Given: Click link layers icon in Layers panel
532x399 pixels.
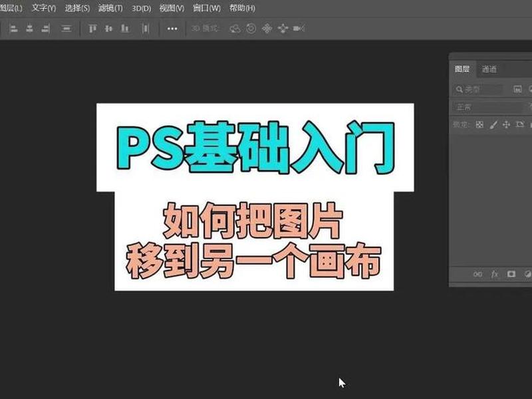Looking at the screenshot, I should 477,274.
